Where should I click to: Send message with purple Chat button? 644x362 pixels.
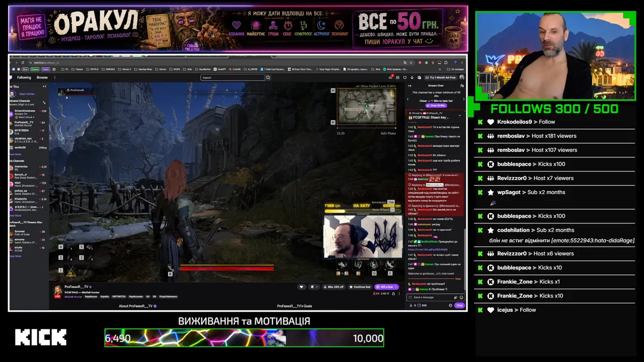coord(459,305)
